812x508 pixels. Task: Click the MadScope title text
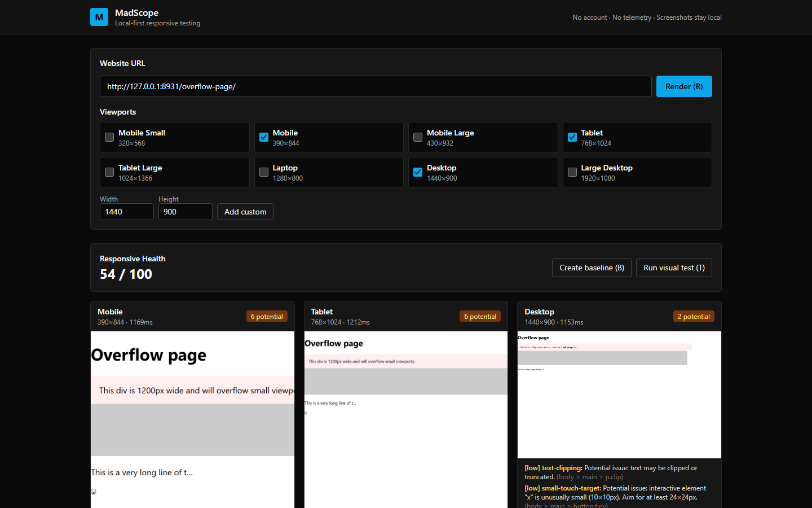coord(136,12)
